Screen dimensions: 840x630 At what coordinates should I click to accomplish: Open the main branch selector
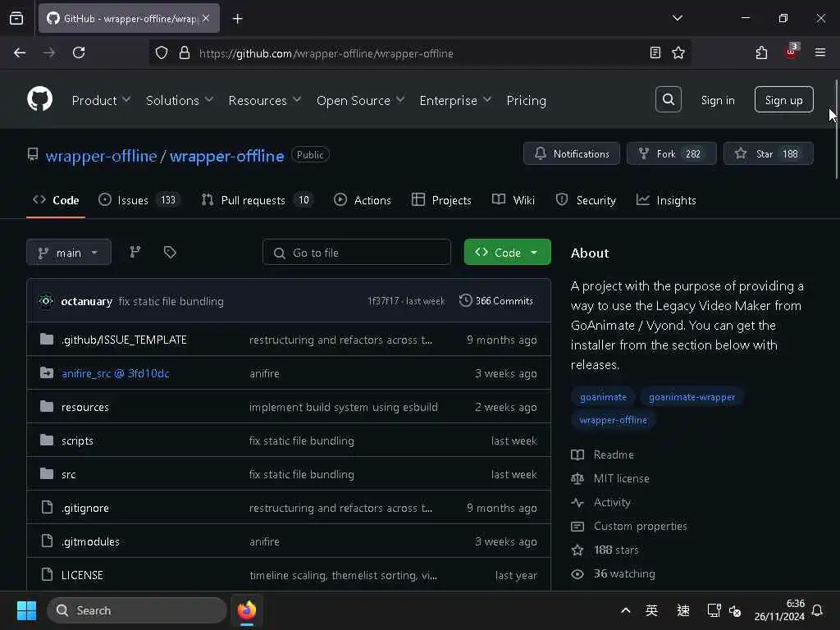[x=69, y=253]
